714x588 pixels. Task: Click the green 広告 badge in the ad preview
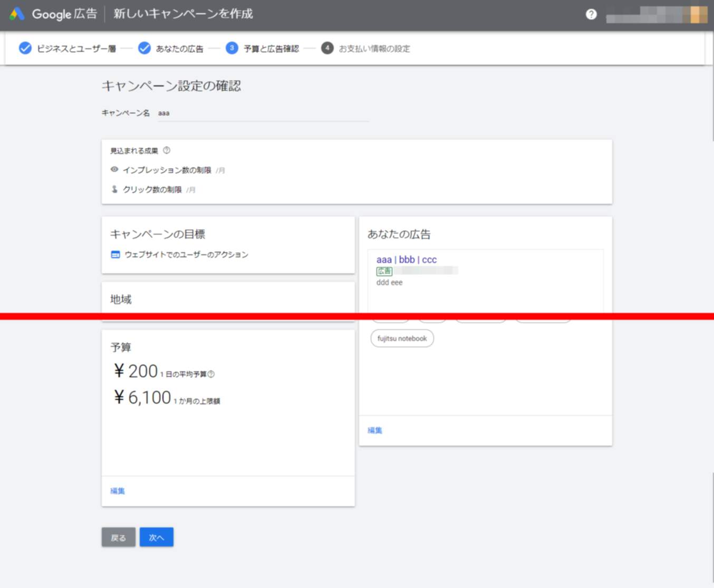(x=384, y=271)
